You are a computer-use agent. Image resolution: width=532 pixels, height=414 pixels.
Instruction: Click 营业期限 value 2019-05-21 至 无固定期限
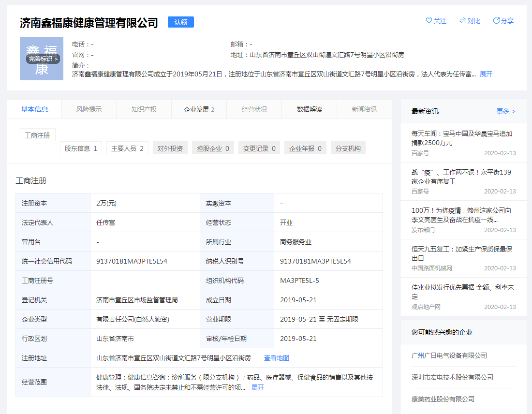319,319
